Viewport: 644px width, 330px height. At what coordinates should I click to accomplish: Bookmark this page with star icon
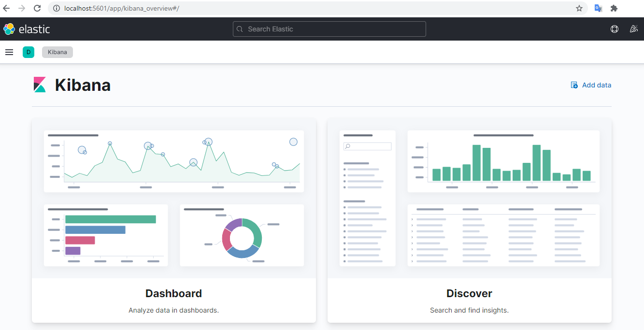coord(579,8)
